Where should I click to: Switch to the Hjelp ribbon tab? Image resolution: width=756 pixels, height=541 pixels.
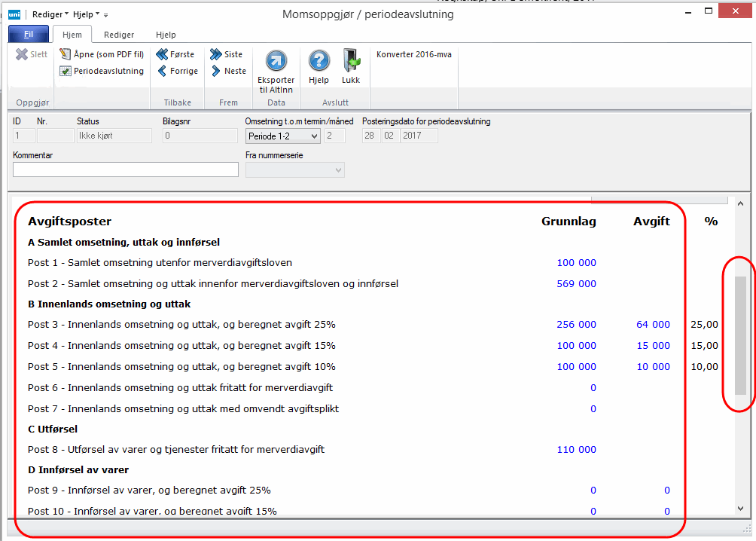[x=166, y=35]
